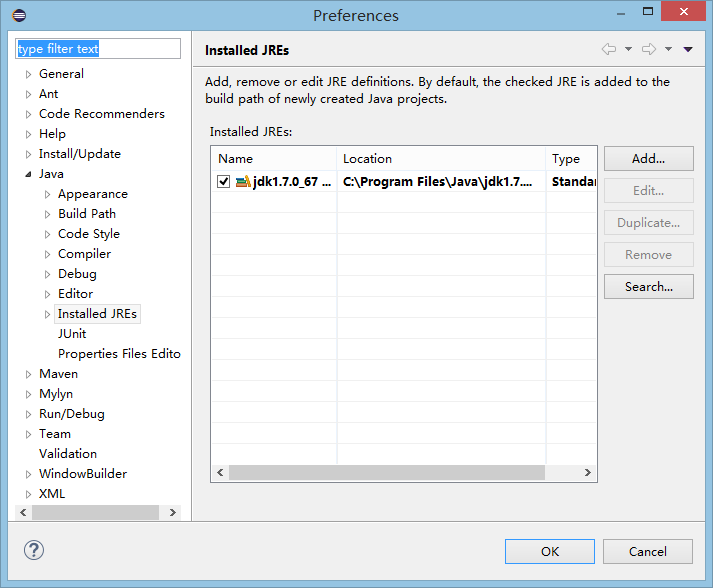Expand the General tree node
This screenshot has height=588, width=713.
28,74
